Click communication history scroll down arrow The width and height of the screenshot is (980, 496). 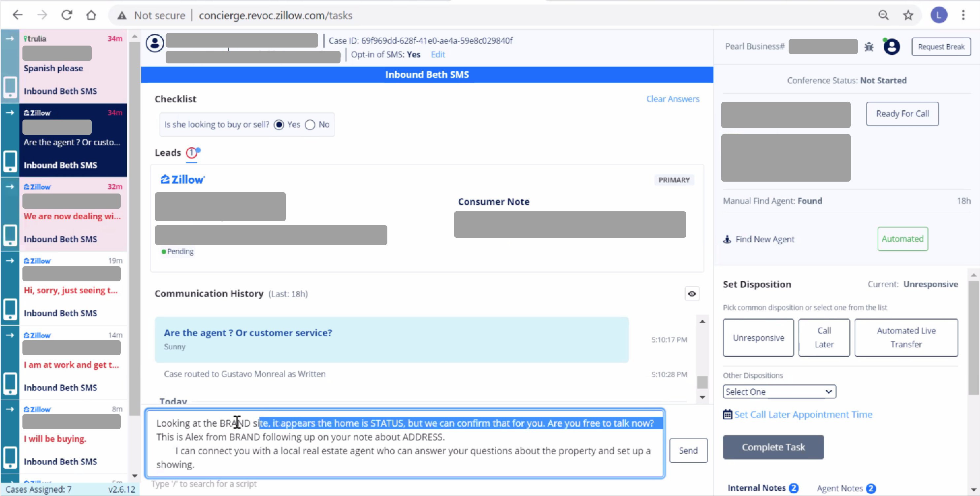(x=702, y=397)
